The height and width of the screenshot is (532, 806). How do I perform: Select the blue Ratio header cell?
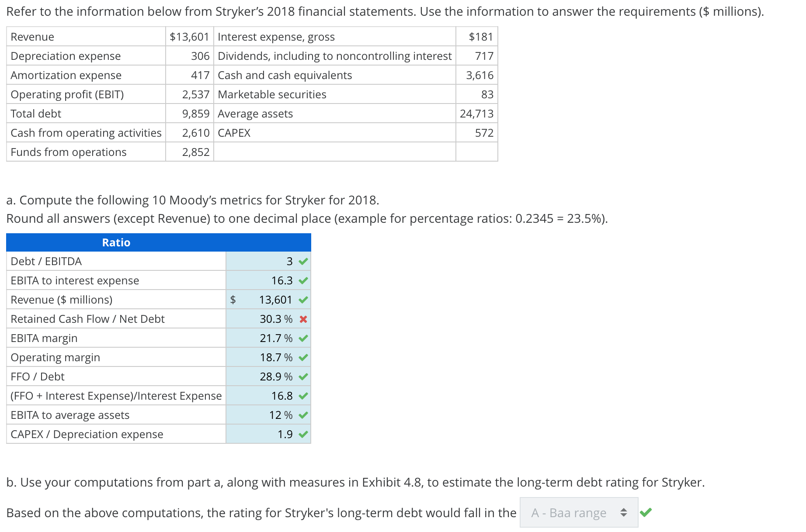tap(116, 242)
